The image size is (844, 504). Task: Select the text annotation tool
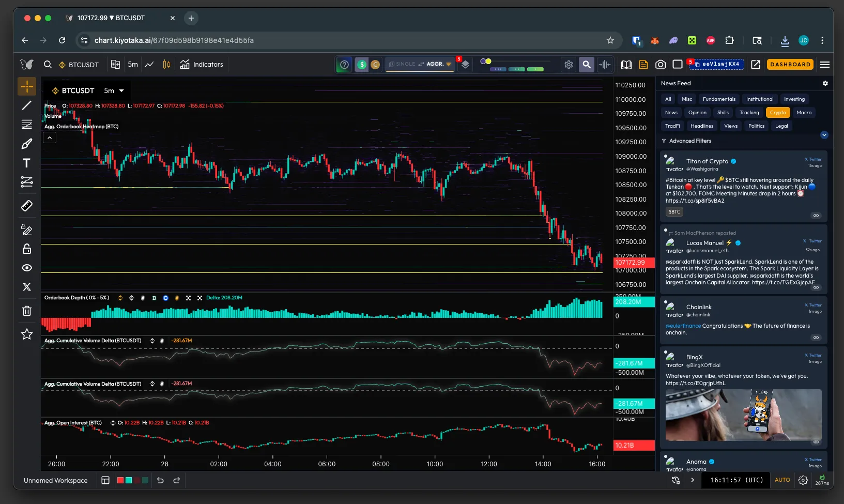26,163
